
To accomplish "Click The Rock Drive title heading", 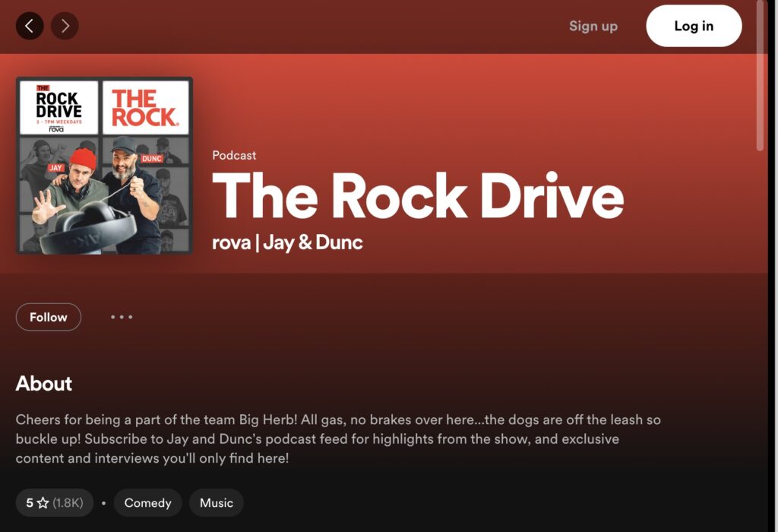I will [x=417, y=196].
